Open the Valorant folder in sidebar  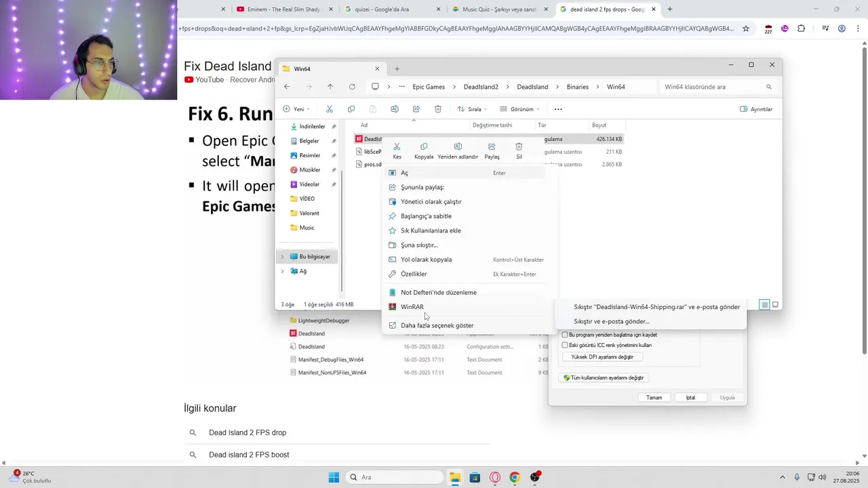point(309,213)
